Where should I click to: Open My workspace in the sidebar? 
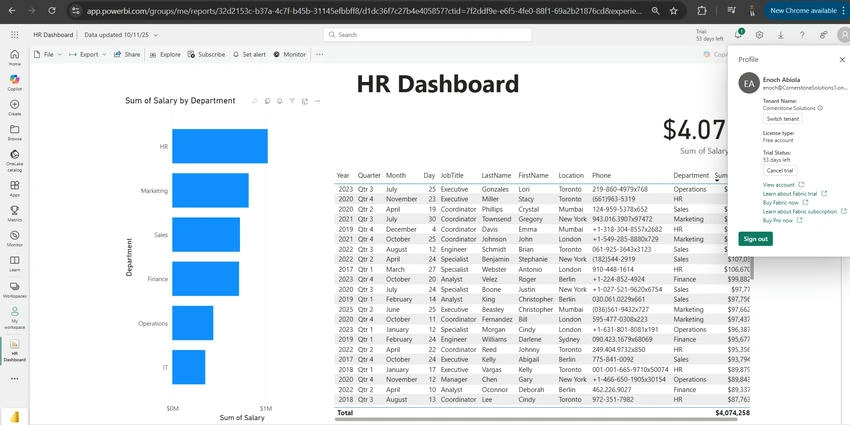tap(15, 318)
